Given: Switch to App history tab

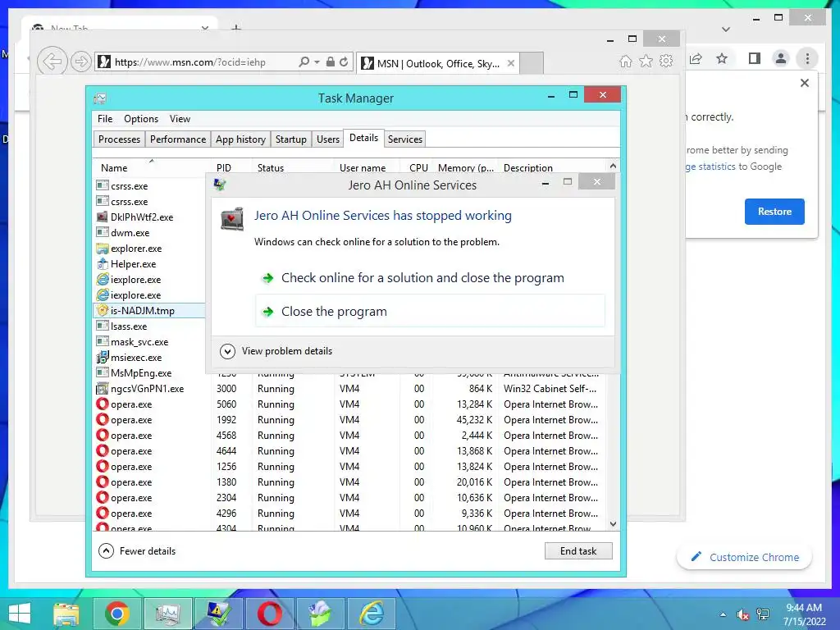Looking at the screenshot, I should (240, 139).
